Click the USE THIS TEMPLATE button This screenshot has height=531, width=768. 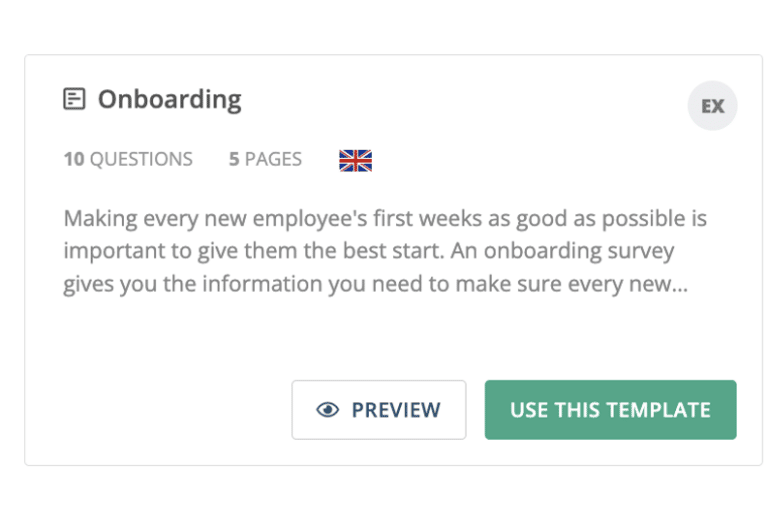(x=610, y=410)
